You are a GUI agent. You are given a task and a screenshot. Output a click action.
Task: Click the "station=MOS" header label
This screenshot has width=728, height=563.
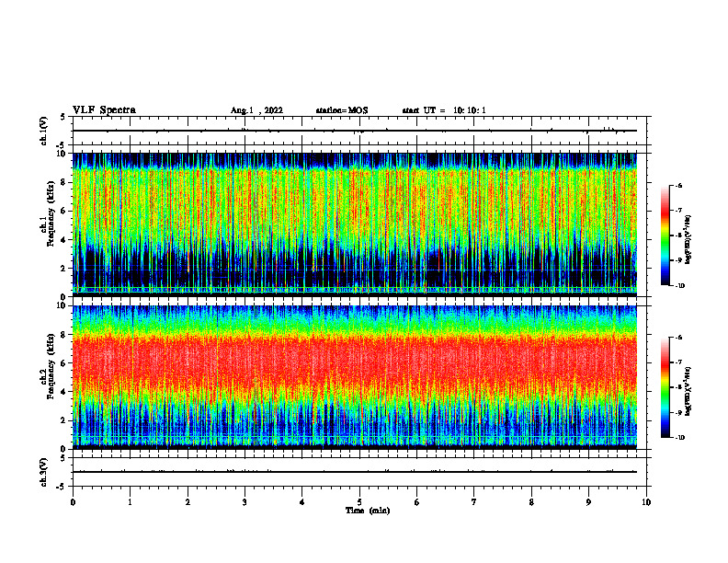point(342,110)
